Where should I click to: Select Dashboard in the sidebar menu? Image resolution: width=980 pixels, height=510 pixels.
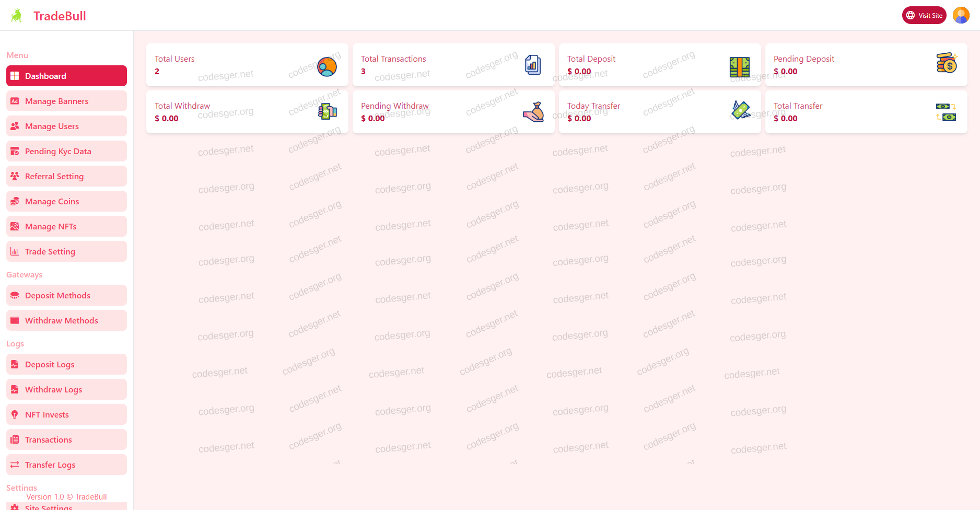[x=66, y=76]
